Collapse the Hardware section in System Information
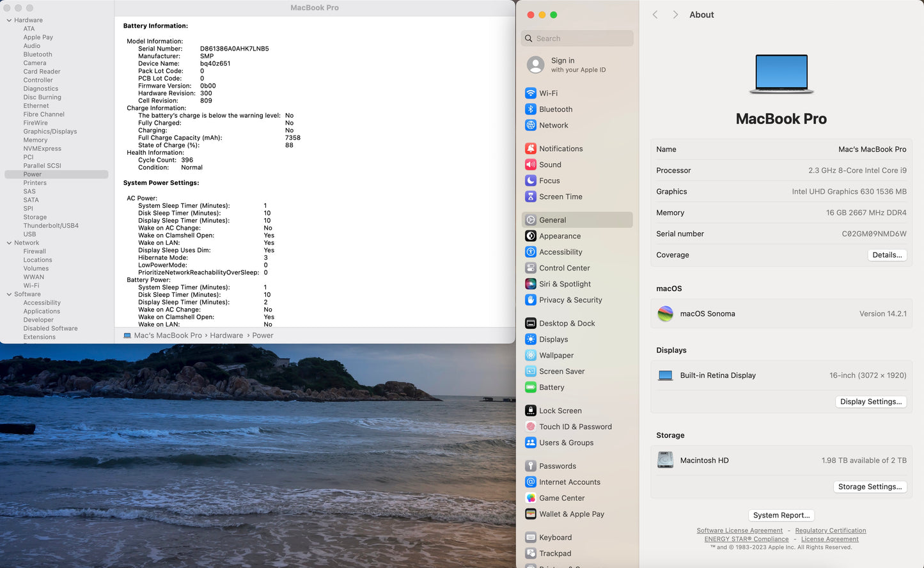The image size is (924, 568). click(x=9, y=20)
